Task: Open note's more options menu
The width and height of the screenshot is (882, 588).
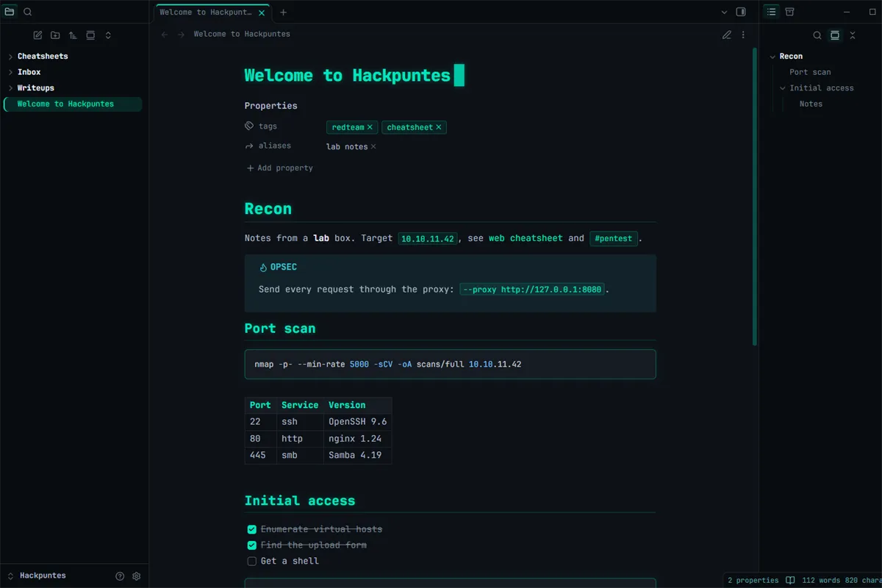Action: 743,35
